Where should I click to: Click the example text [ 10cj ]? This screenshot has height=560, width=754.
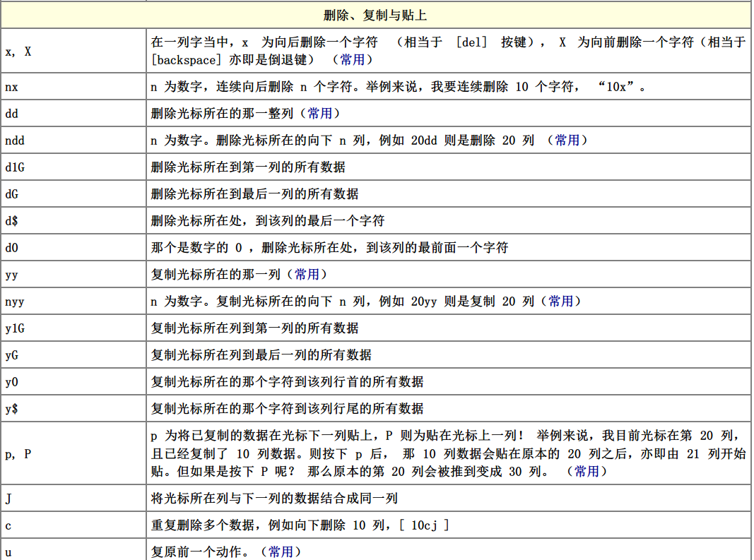pyautogui.click(x=424, y=525)
